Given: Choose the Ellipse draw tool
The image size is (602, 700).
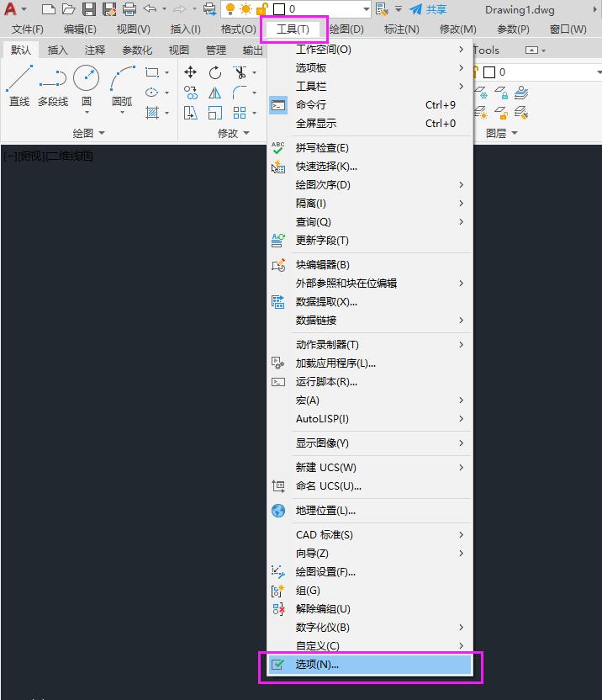Looking at the screenshot, I should (151, 93).
